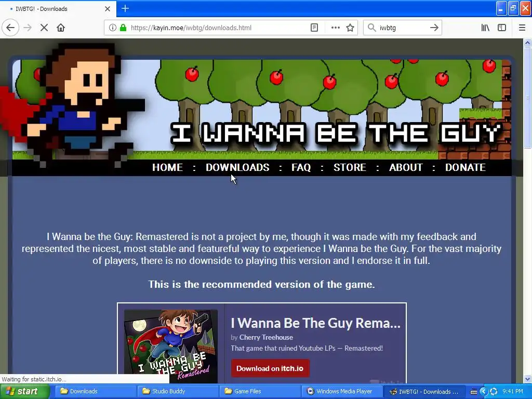This screenshot has height=399, width=532.
Task: Open the DOWNLOADS nav link
Action: 237,168
